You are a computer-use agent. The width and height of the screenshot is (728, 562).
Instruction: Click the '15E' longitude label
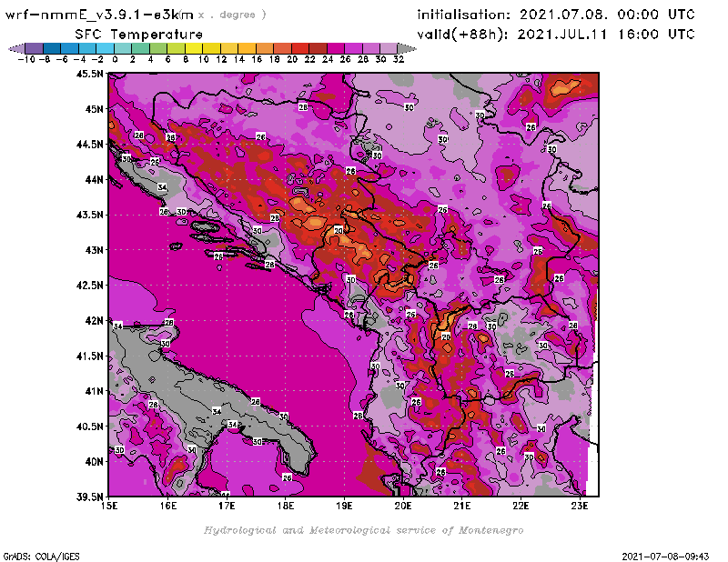[x=109, y=506]
